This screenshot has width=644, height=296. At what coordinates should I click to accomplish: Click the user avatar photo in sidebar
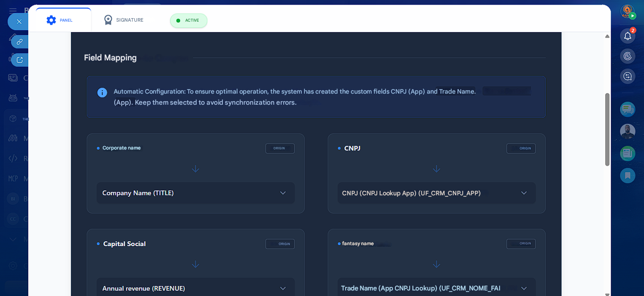(627, 131)
